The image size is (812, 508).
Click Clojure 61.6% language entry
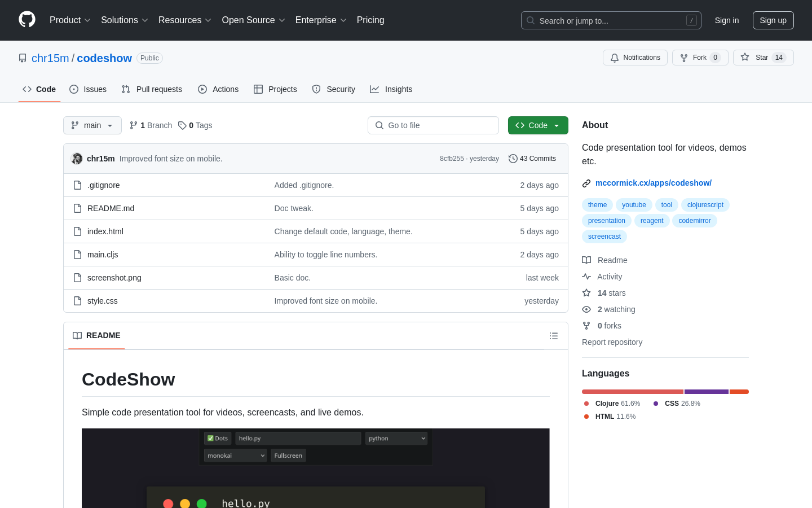(x=612, y=404)
